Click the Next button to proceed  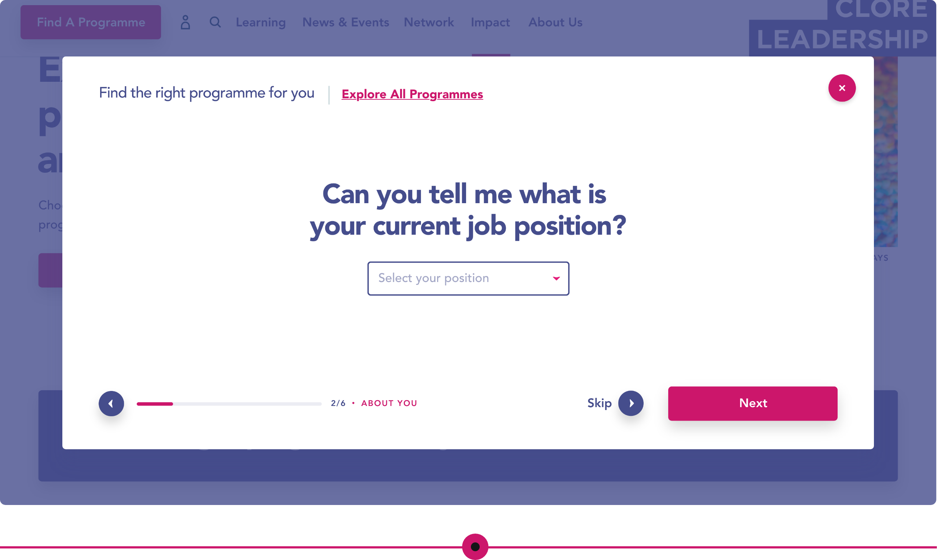point(753,403)
